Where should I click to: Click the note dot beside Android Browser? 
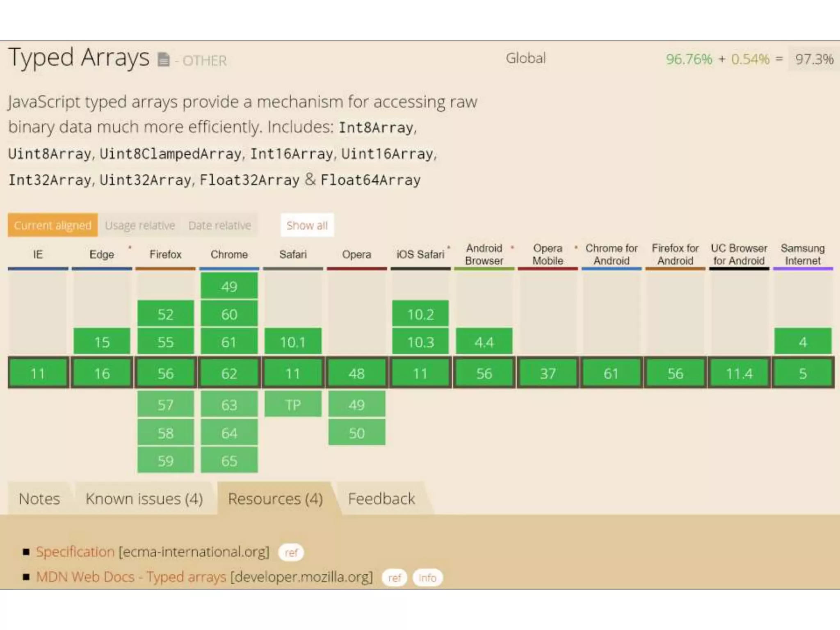click(x=512, y=247)
